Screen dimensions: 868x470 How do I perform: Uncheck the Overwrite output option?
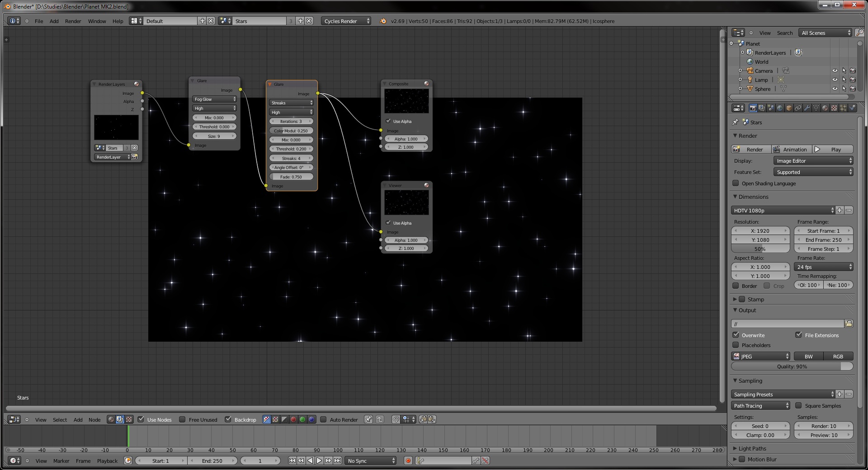(736, 335)
